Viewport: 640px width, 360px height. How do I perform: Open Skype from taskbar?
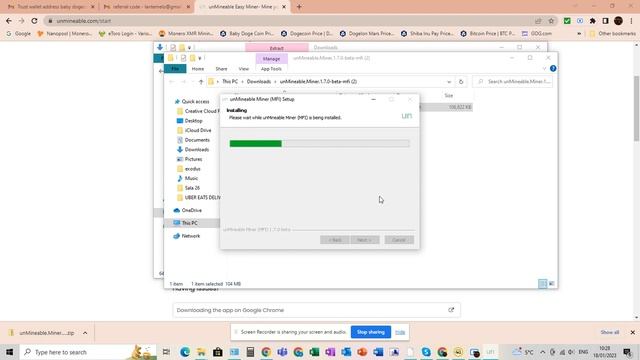426,352
